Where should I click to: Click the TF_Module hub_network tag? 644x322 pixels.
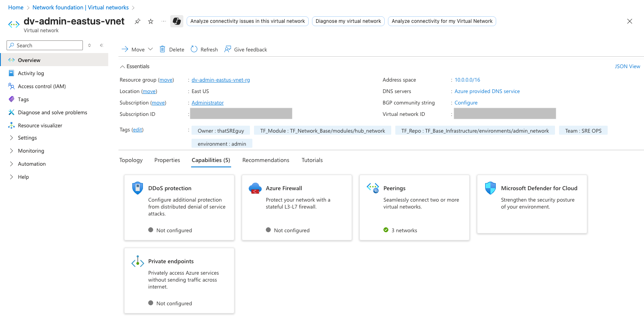click(323, 131)
